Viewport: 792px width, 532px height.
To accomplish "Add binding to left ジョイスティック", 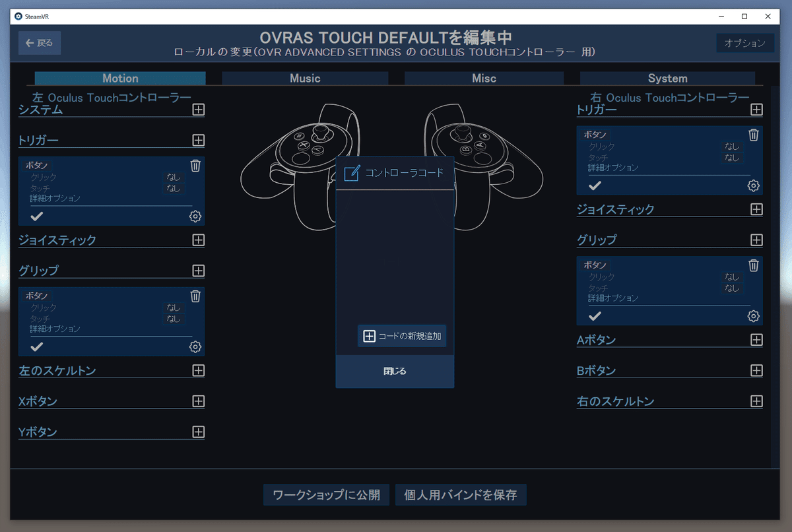I will 198,240.
